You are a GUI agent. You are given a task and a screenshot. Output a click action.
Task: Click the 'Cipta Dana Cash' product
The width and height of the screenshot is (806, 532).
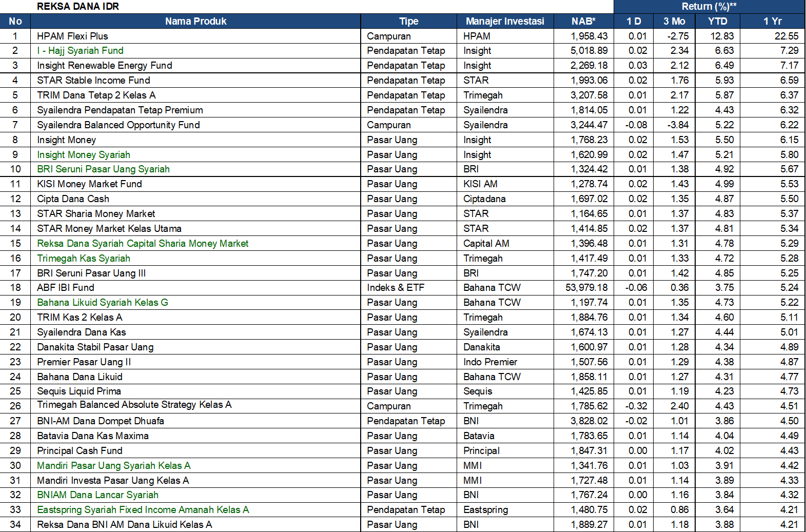coord(73,199)
